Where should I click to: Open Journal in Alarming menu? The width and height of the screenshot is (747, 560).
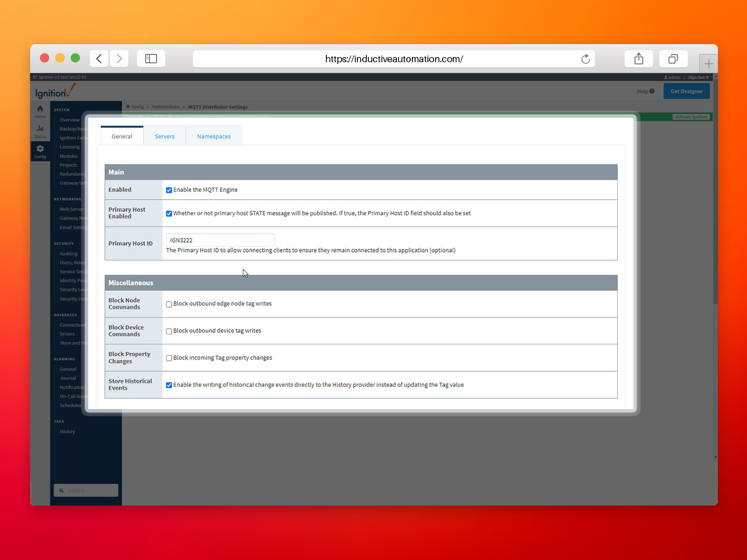click(68, 378)
